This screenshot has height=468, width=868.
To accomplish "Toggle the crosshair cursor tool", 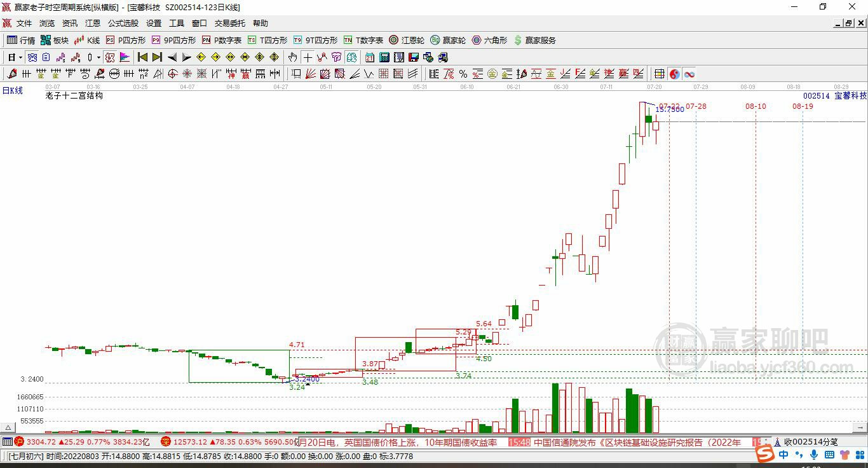I will (308, 57).
